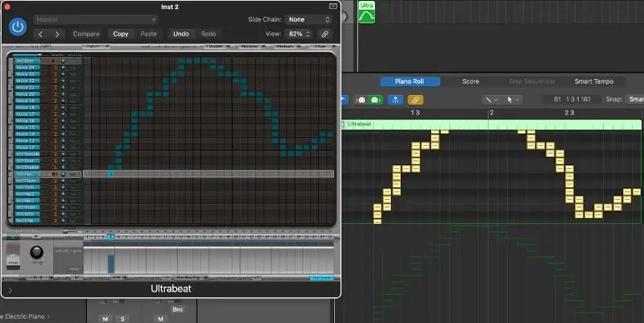Screen dimensions: 644x323
Task: Toggle the Ultrabeat plug-in power button
Action: [x=17, y=27]
